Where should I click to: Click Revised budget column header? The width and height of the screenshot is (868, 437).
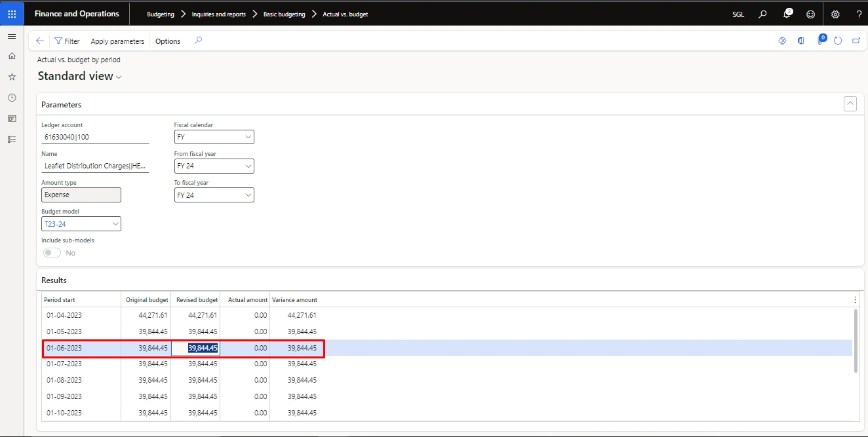click(196, 299)
